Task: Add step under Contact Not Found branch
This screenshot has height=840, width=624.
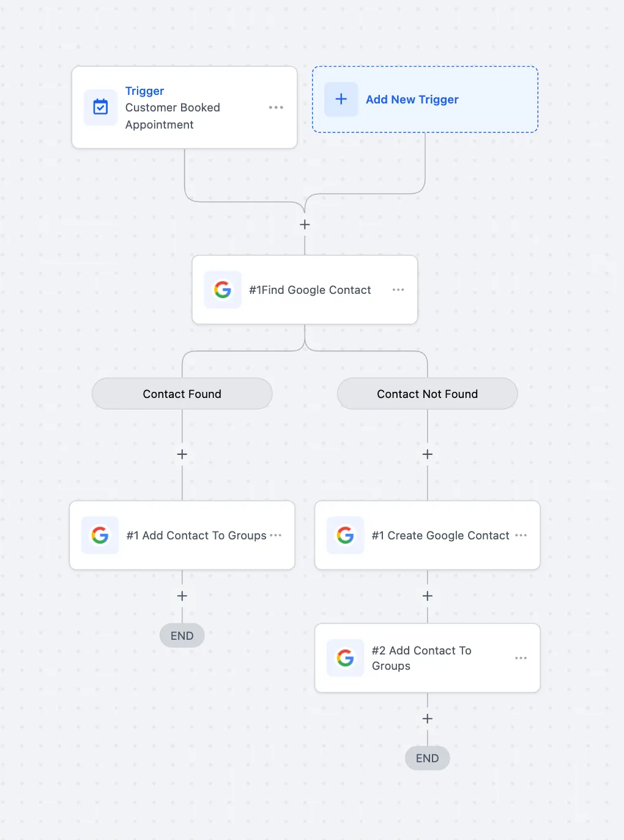Action: tap(428, 454)
